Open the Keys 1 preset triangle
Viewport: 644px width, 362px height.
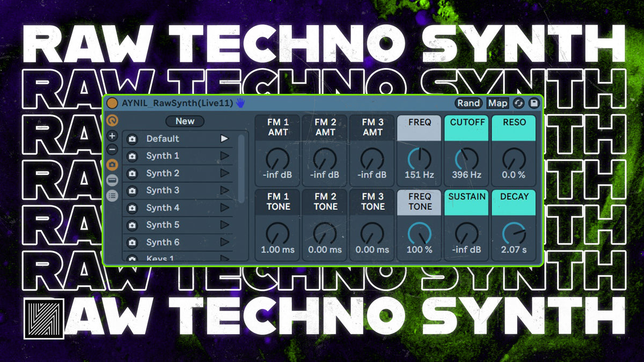pos(224,259)
